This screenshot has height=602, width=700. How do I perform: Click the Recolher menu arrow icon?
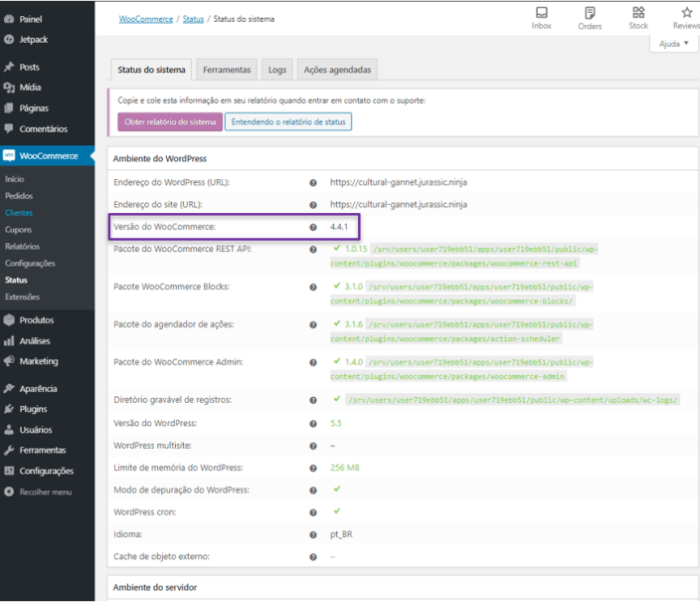(9, 492)
